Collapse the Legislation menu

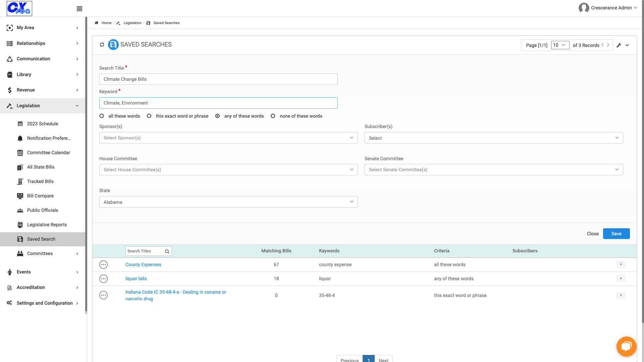43,106
